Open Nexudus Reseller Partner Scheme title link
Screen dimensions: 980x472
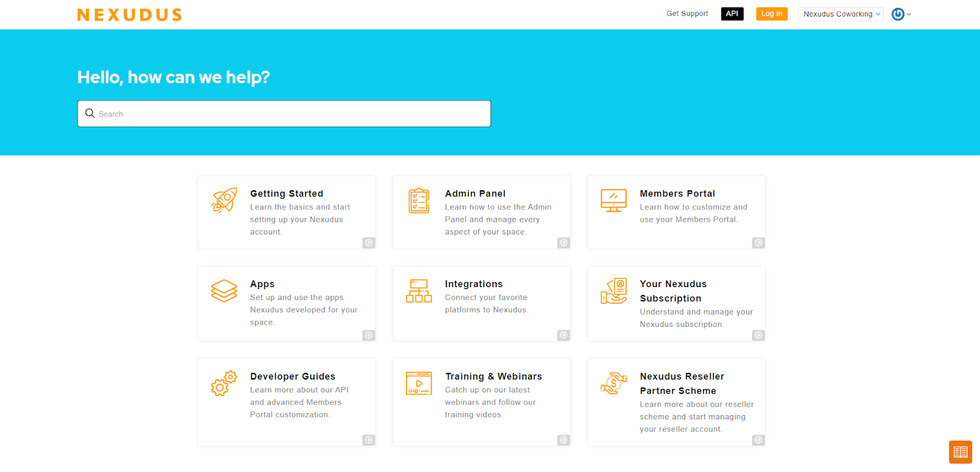(682, 383)
